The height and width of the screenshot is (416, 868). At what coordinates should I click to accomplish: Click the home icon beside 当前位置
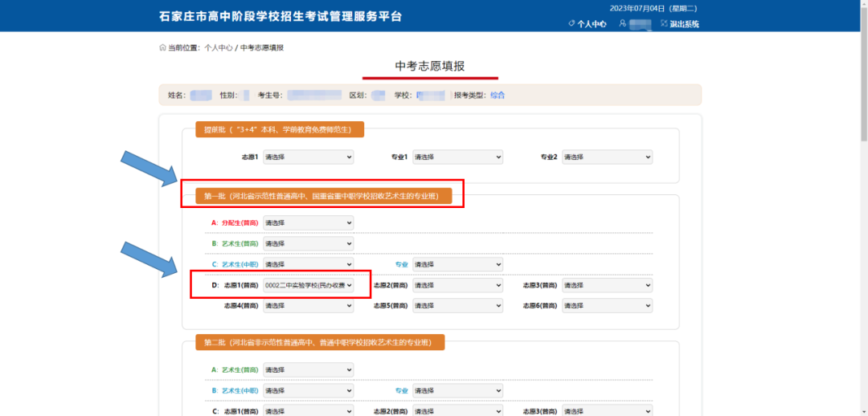pyautogui.click(x=163, y=48)
